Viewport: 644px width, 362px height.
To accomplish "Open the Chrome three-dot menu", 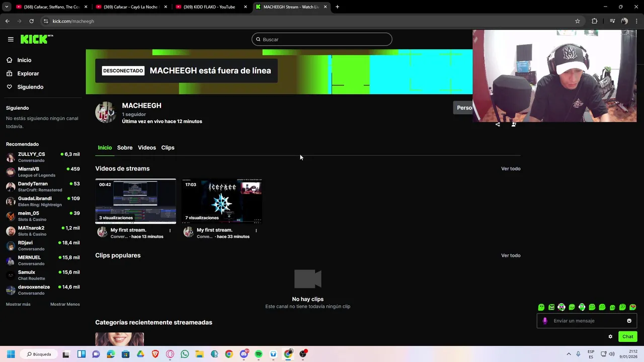I will tap(637, 21).
